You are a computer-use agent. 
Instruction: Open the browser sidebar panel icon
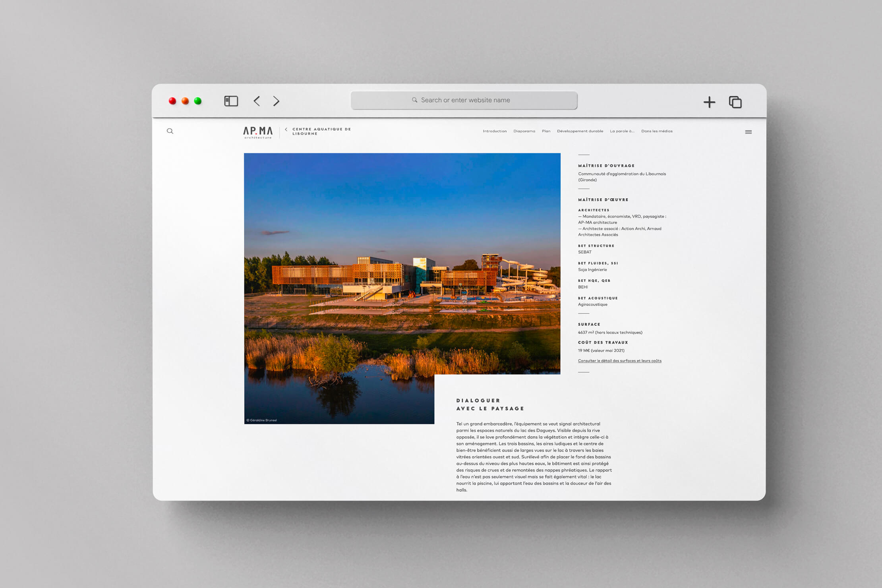tap(230, 101)
